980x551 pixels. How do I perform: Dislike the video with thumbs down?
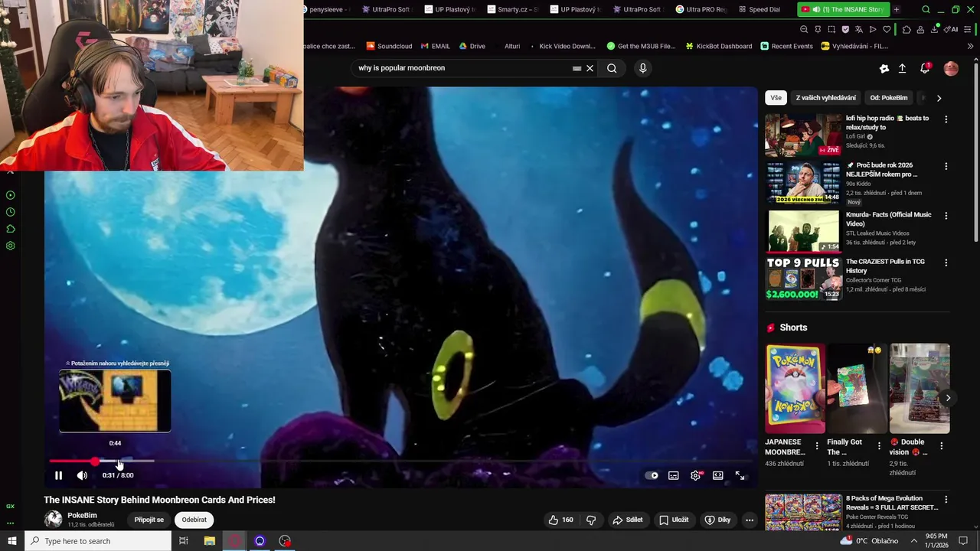point(591,520)
